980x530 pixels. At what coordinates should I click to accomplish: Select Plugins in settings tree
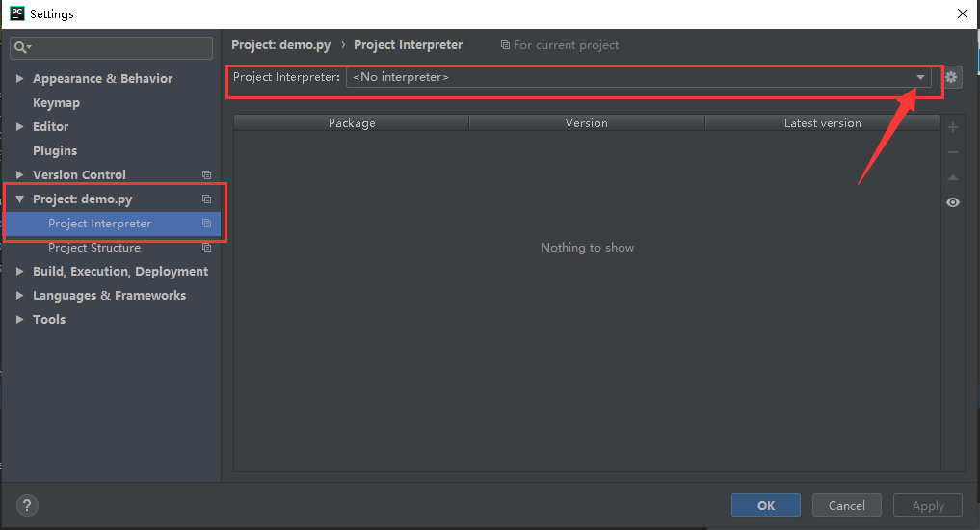pyautogui.click(x=55, y=150)
